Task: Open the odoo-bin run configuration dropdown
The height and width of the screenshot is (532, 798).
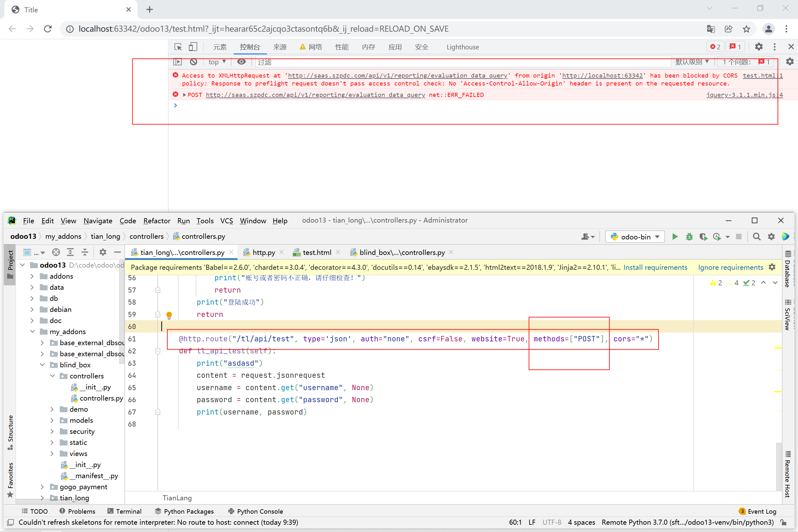Action: tap(635, 237)
